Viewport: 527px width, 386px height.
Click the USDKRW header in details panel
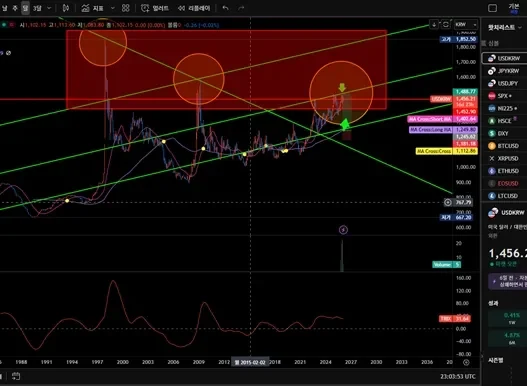click(507, 213)
